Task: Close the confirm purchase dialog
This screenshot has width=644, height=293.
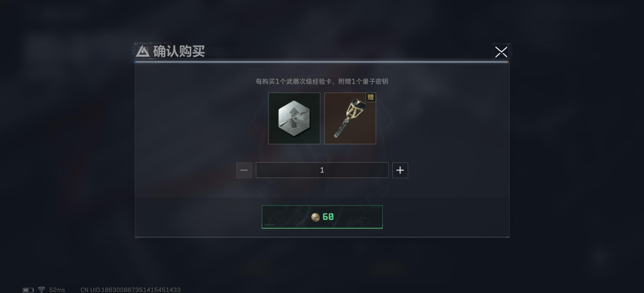Action: coord(501,52)
